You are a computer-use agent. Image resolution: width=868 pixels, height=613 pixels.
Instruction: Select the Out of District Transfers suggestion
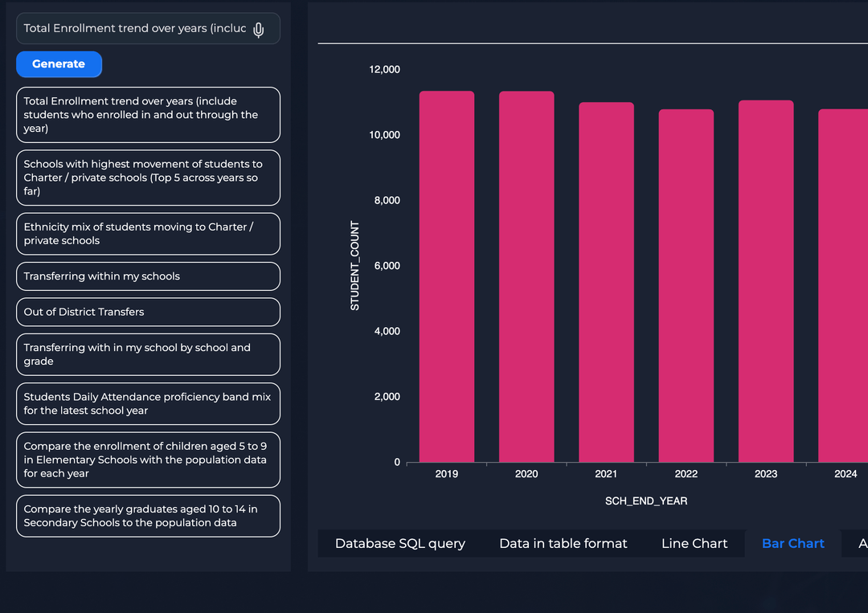(x=148, y=312)
